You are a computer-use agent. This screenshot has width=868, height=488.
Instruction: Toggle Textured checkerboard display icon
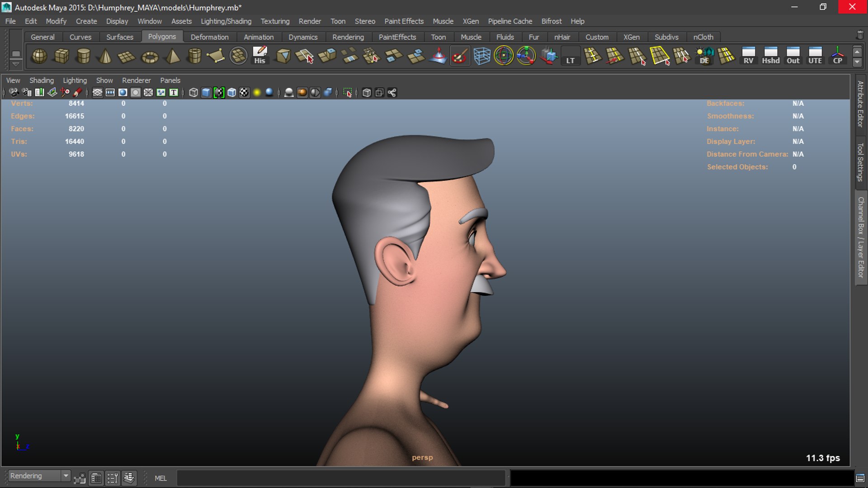244,93
